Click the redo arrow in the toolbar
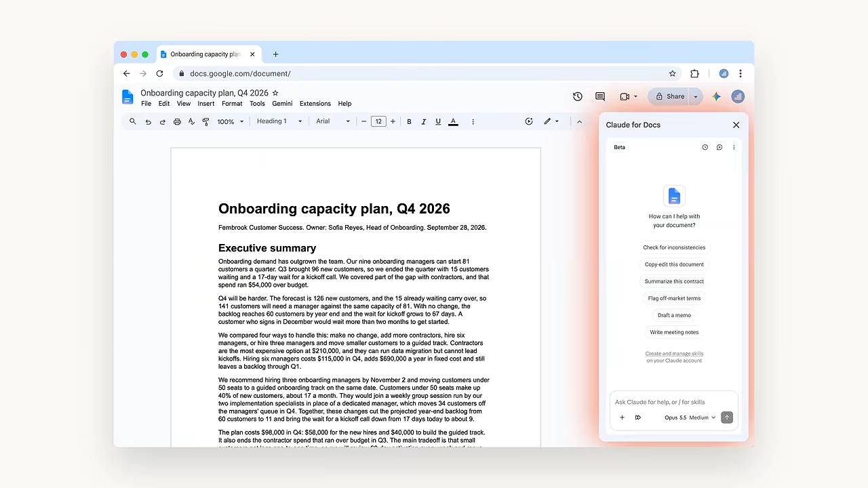The image size is (868, 488). click(x=163, y=122)
